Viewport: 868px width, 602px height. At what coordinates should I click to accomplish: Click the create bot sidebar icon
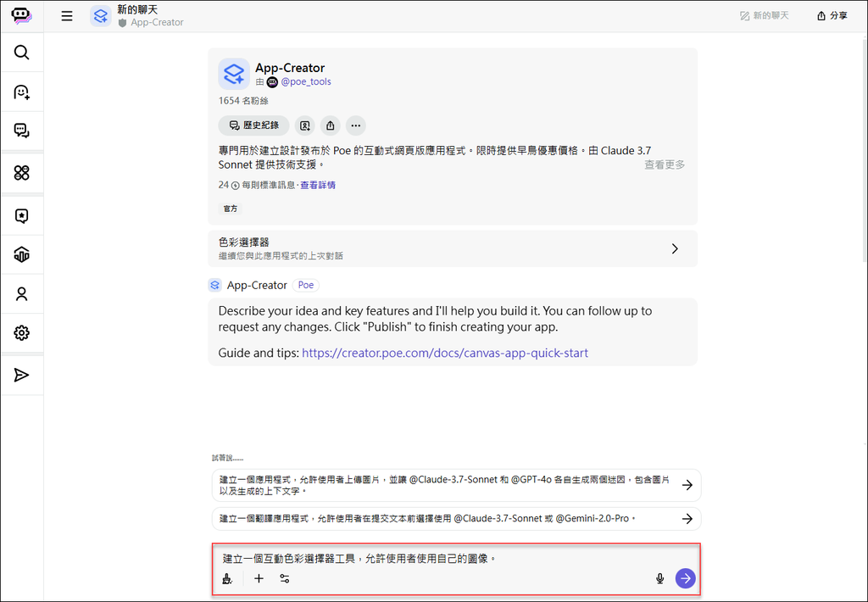21,92
